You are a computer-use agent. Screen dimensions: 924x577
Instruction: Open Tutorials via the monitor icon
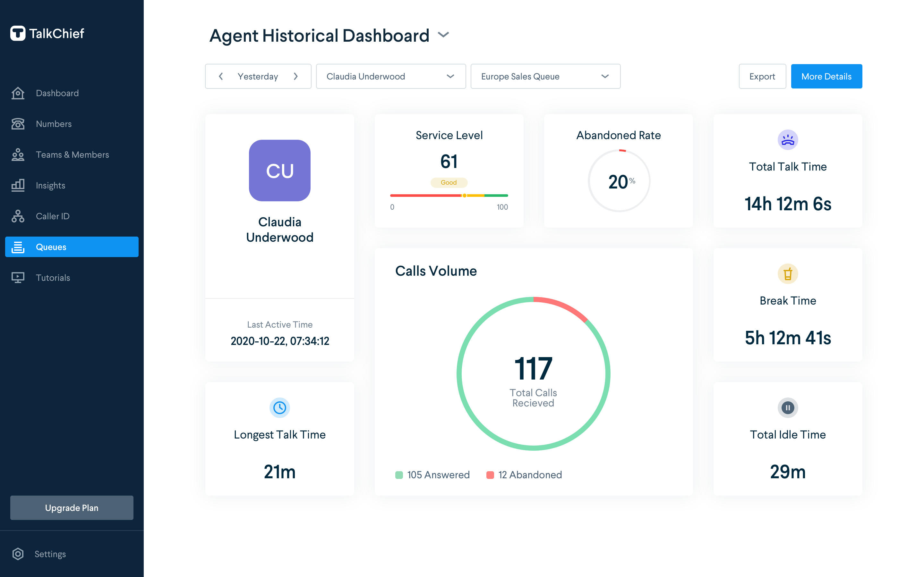click(18, 277)
